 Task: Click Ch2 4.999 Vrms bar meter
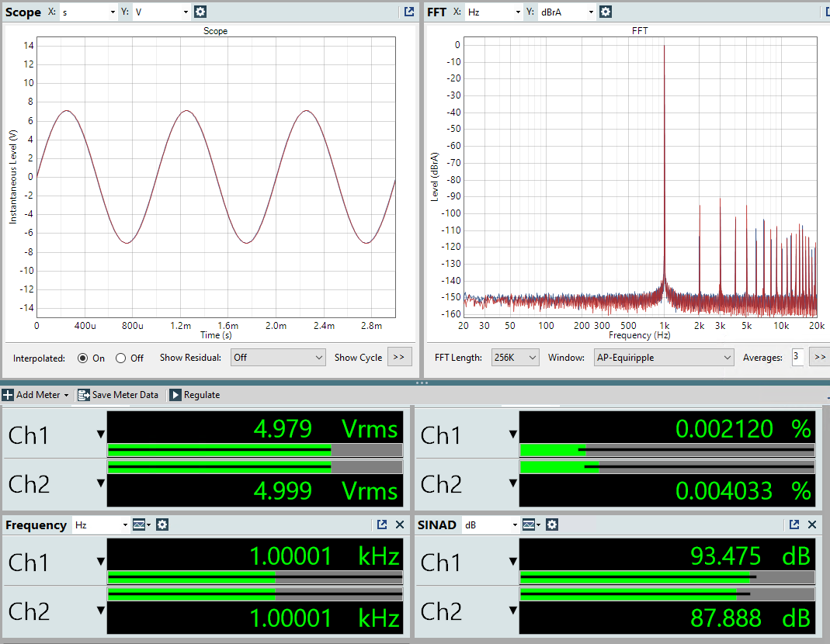(255, 467)
